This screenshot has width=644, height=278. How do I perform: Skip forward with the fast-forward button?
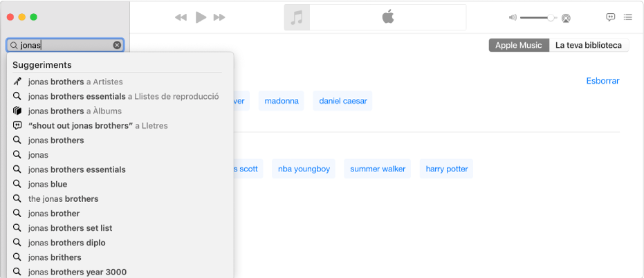[219, 18]
